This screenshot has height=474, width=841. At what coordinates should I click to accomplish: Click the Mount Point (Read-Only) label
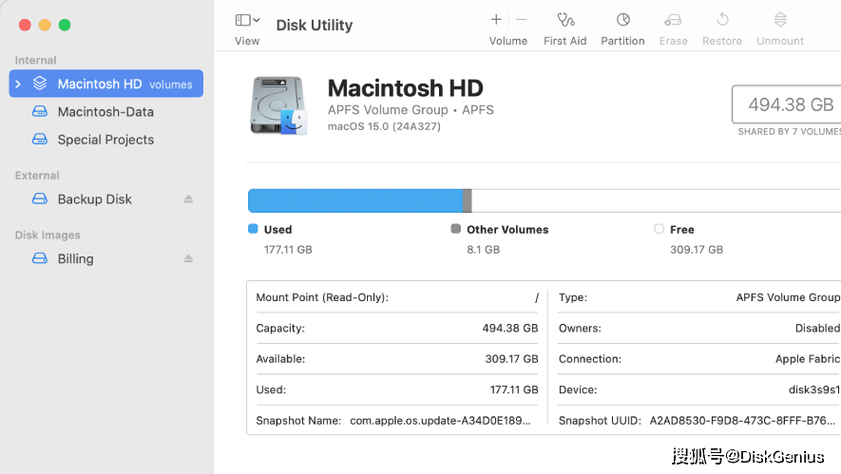point(322,297)
